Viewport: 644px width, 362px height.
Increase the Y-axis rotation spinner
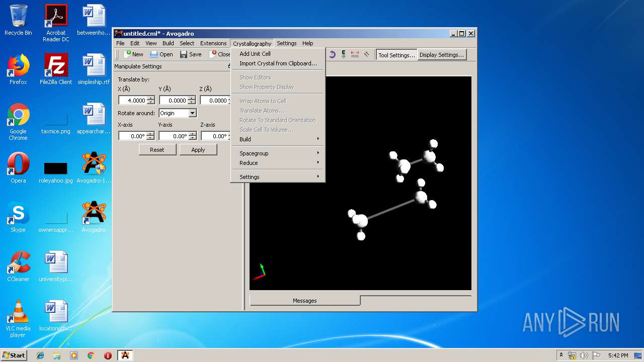pyautogui.click(x=192, y=134)
